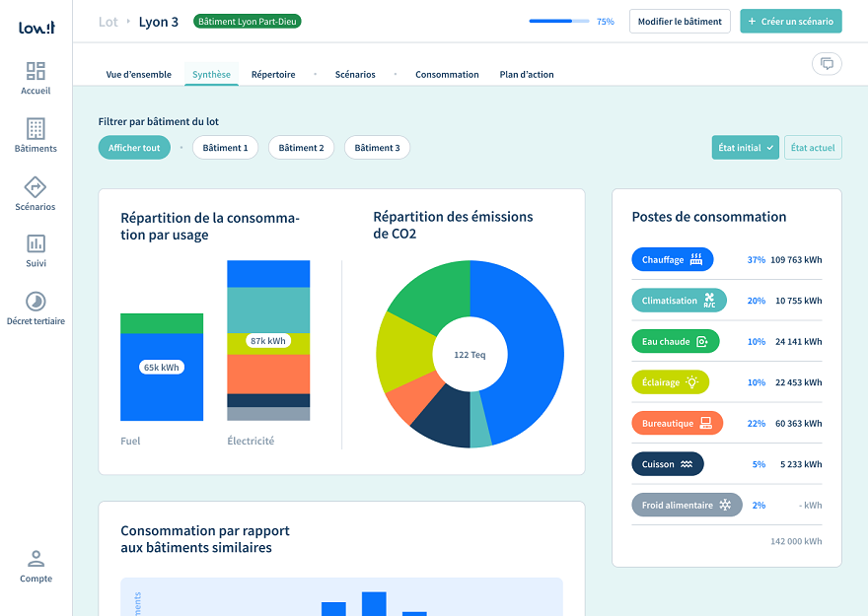Filter by Bâtiment 2
Image resolution: width=868 pixels, height=616 pixels.
point(301,148)
